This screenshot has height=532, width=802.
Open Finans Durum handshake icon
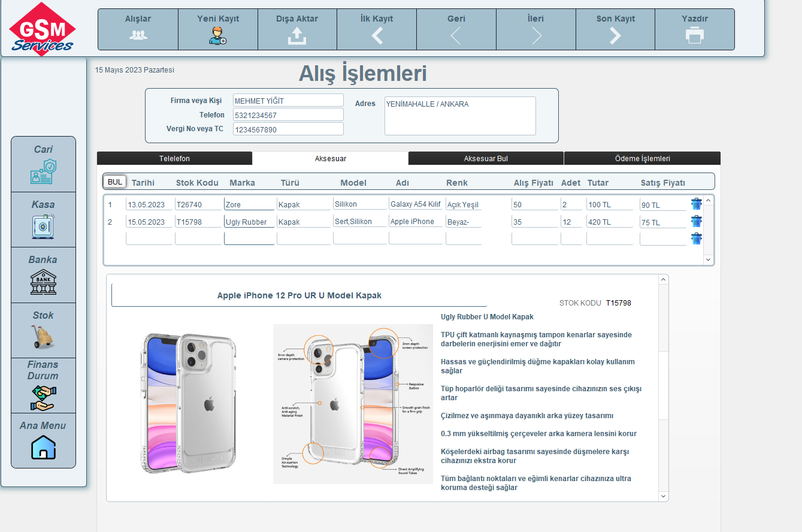coord(43,398)
